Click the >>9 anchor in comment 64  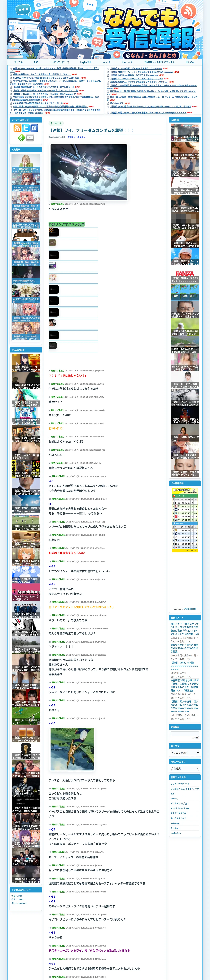(51, 481)
